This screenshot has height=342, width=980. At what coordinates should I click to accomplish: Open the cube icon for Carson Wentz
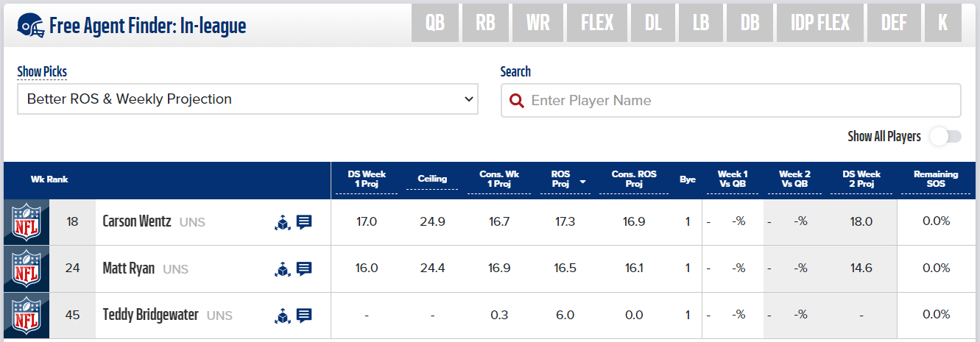tap(282, 221)
